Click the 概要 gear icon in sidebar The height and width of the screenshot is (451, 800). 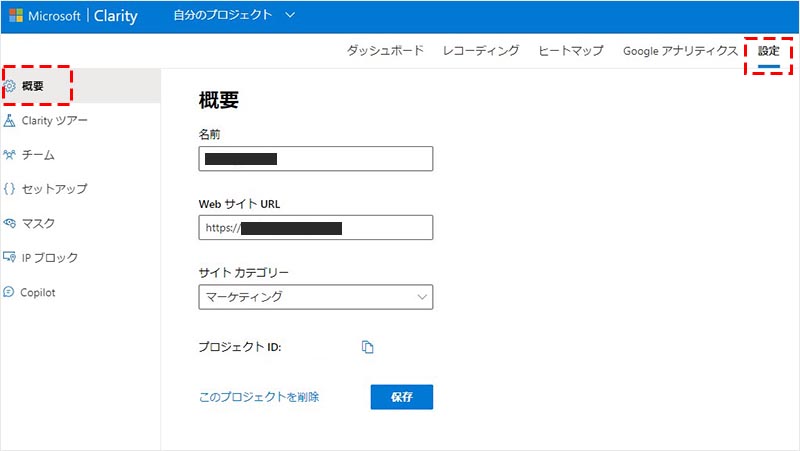10,86
